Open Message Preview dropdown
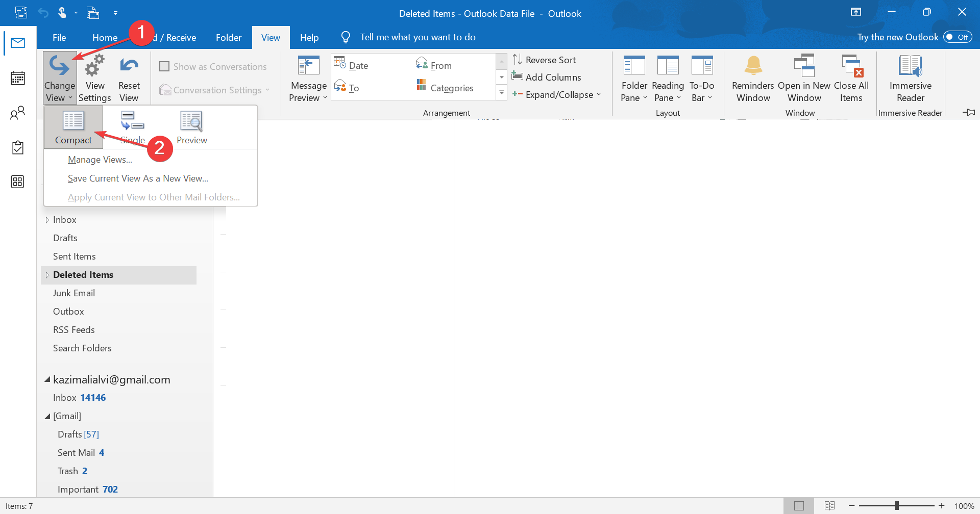 (309, 78)
